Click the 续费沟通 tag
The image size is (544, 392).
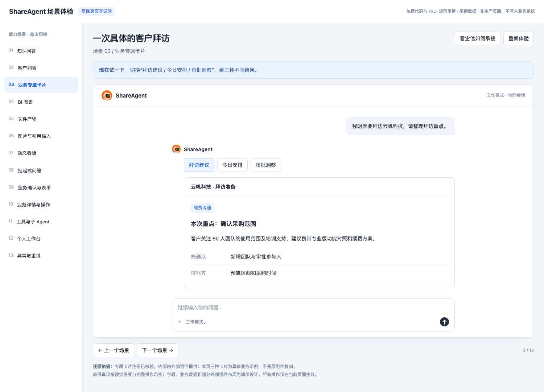click(x=202, y=208)
